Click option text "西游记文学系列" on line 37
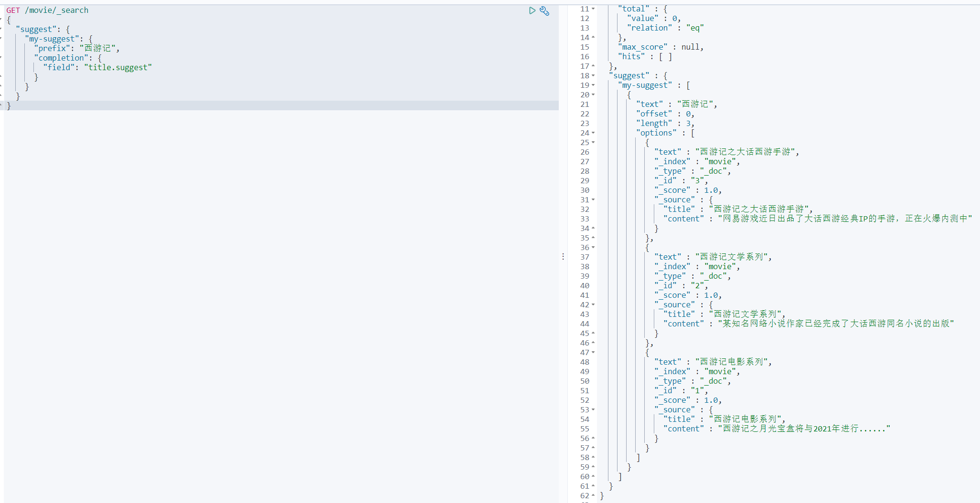This screenshot has width=980, height=503. (731, 257)
